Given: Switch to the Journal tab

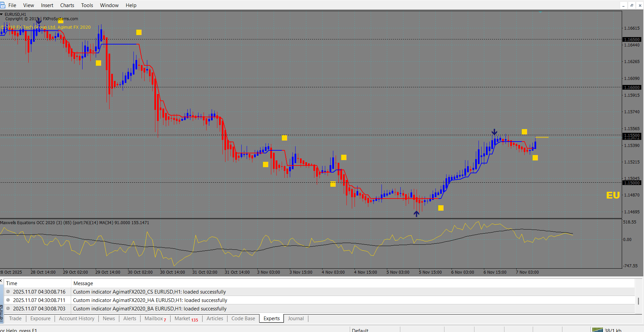Looking at the screenshot, I should click(296, 319).
